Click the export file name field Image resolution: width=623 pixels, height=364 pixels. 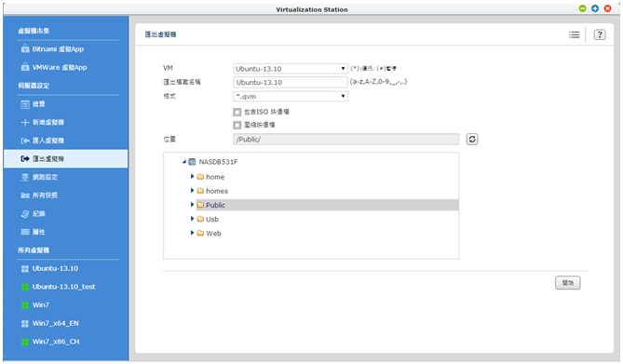(291, 83)
